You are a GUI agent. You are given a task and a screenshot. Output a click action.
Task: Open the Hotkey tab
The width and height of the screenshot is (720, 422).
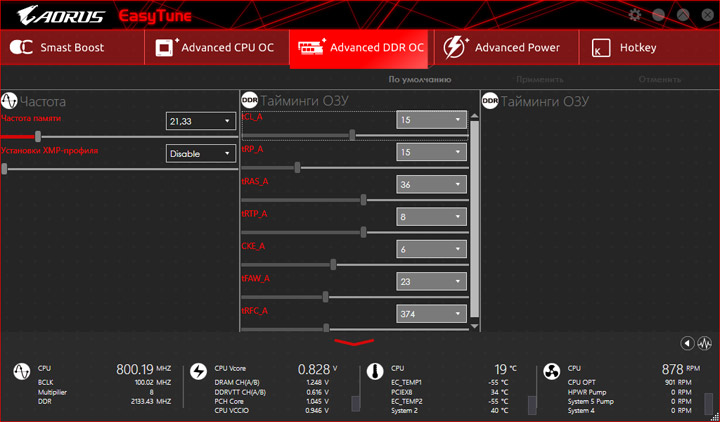649,47
